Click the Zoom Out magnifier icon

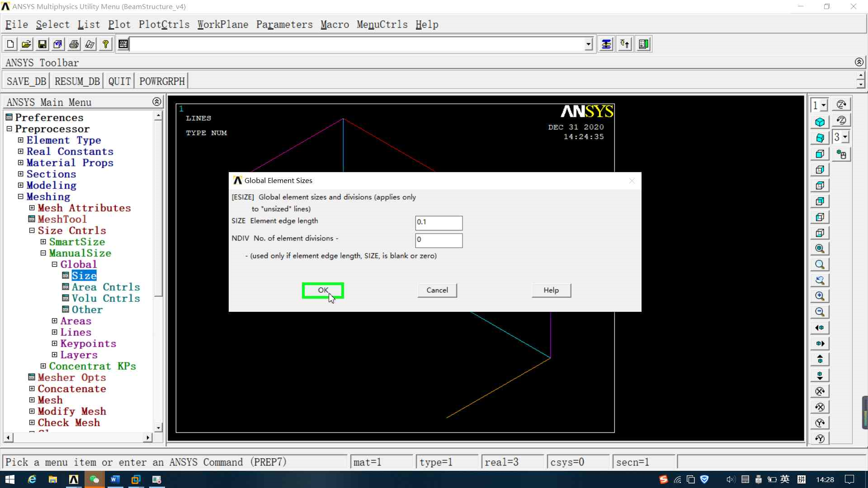[x=820, y=312]
